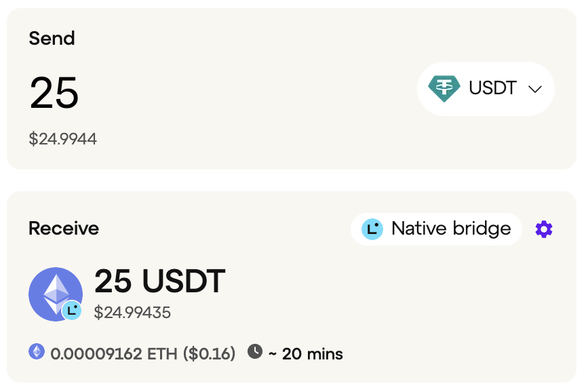Click the Linea logo in Native bridge pill
Screen dimensions: 586x392
(x=372, y=229)
